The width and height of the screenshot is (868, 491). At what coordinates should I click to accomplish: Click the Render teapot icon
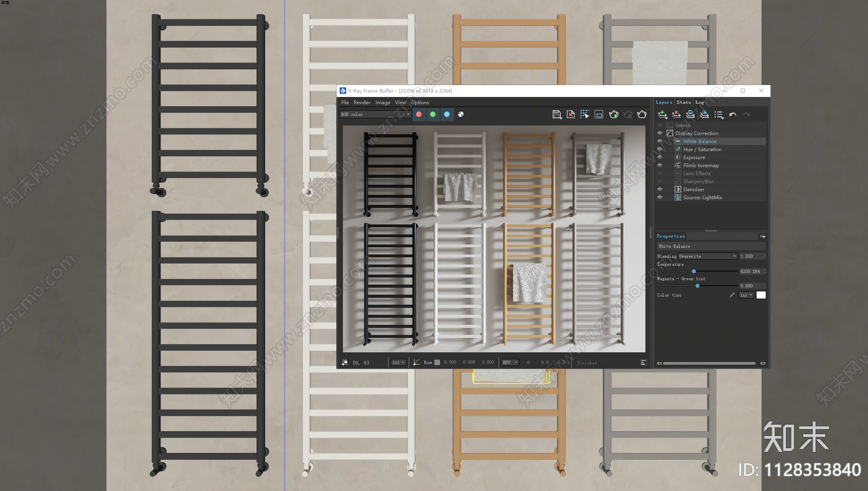[x=642, y=114]
